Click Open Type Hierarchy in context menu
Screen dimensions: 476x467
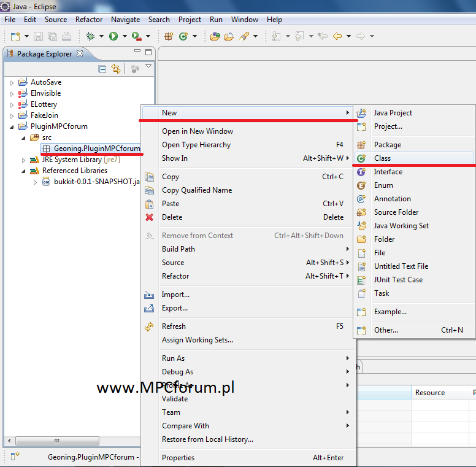[247, 145]
